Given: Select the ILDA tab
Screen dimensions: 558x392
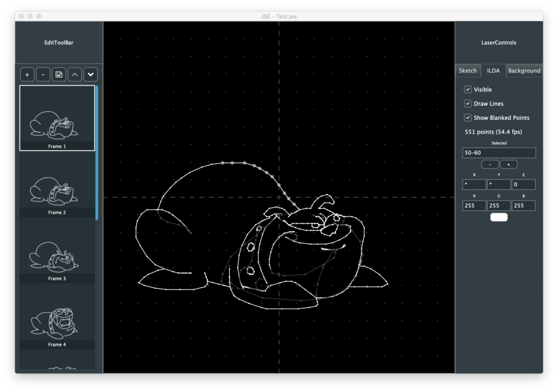Looking at the screenshot, I should [x=493, y=70].
